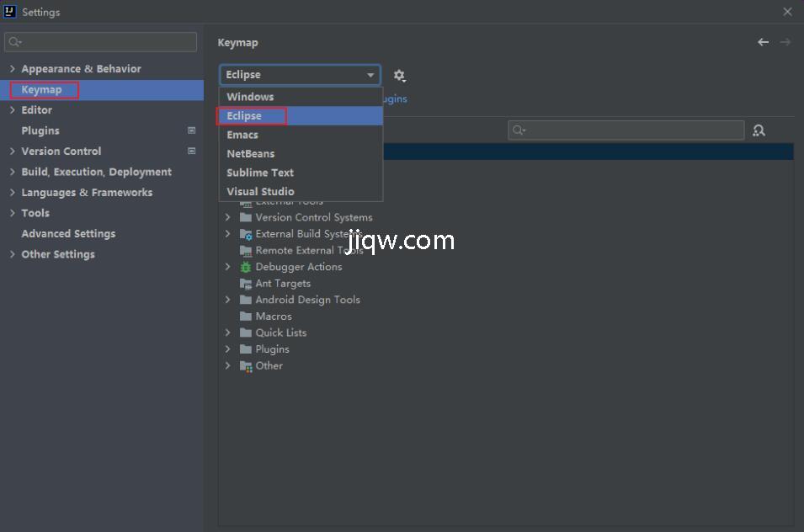Expand the Version Control Systems node
Image resolution: width=804 pixels, height=532 pixels.
227,217
